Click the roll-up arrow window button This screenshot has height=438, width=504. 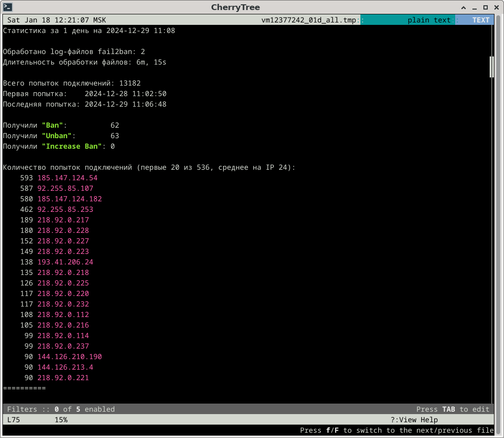click(464, 7)
